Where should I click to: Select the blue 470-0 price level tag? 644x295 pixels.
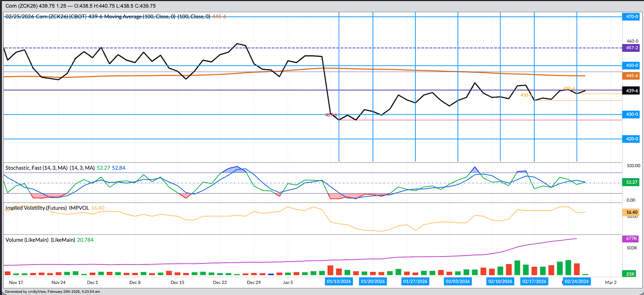coord(631,17)
